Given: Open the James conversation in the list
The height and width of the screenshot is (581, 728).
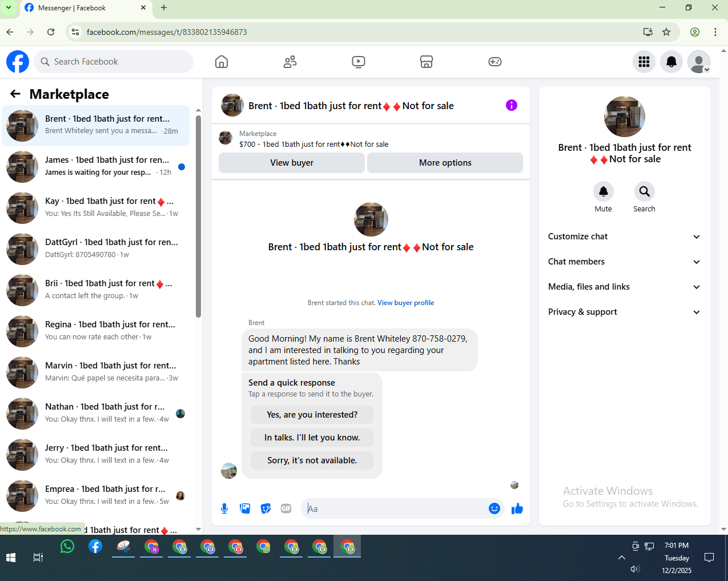Looking at the screenshot, I should 96,167.
